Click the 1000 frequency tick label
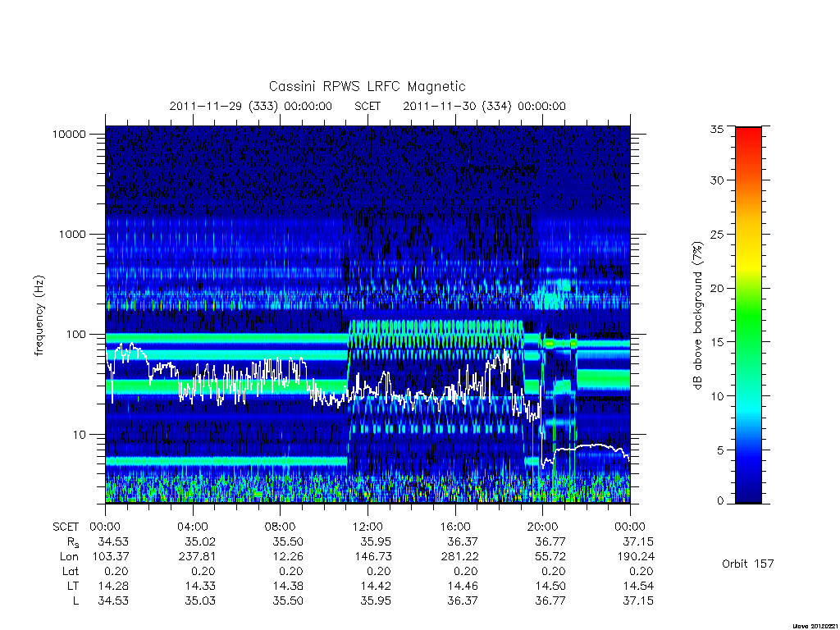The image size is (840, 630). point(72,235)
